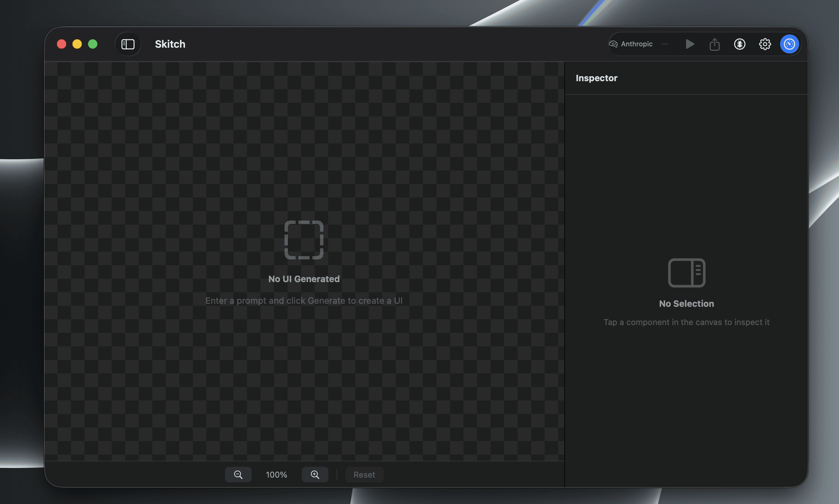Zoom out with the minus magnifier
Image resolution: width=839 pixels, height=504 pixels.
click(x=238, y=475)
